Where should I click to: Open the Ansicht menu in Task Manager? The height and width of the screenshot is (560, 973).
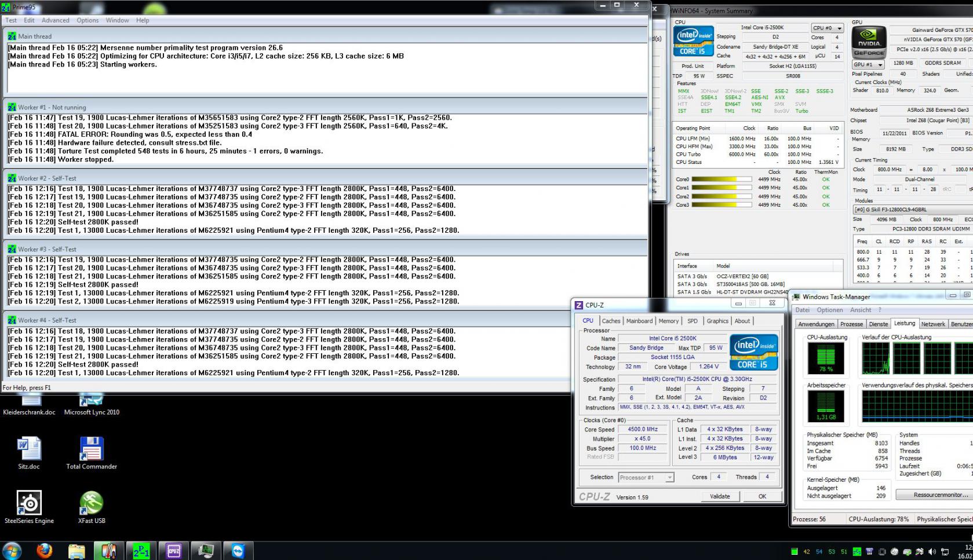tap(861, 310)
